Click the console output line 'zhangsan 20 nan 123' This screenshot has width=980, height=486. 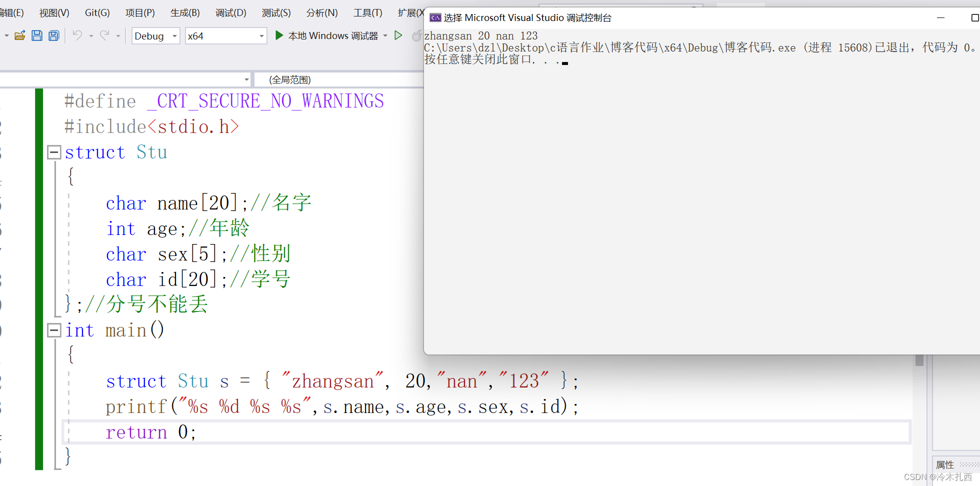pyautogui.click(x=481, y=36)
